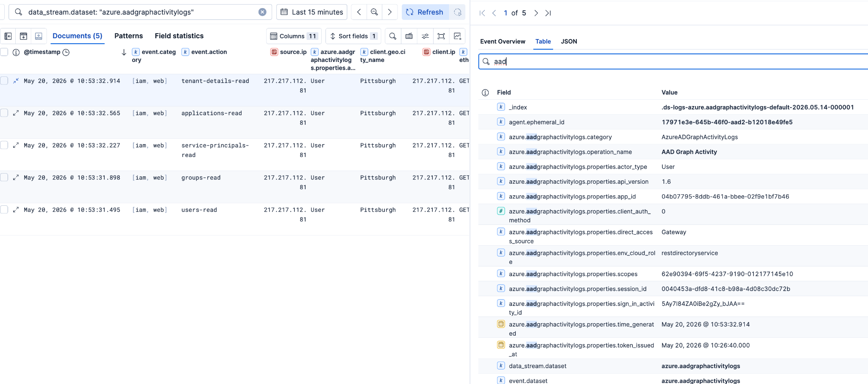Screen dimensions: 868x384
Task: Click the search icon in the field filter box
Action: pyautogui.click(x=486, y=62)
